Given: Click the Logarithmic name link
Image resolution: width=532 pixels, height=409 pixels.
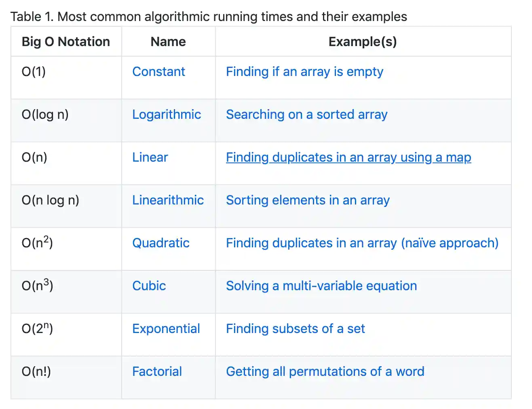Looking at the screenshot, I should [x=166, y=114].
